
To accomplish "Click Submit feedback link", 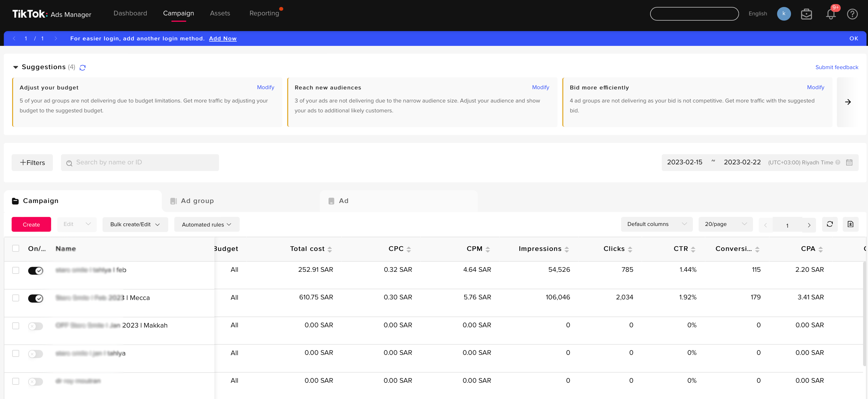I will (x=837, y=67).
